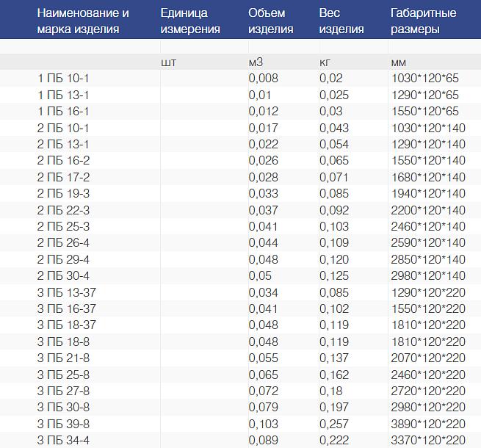Click the 'Объем изделия' column header
This screenshot has width=481, height=448.
(x=271, y=21)
